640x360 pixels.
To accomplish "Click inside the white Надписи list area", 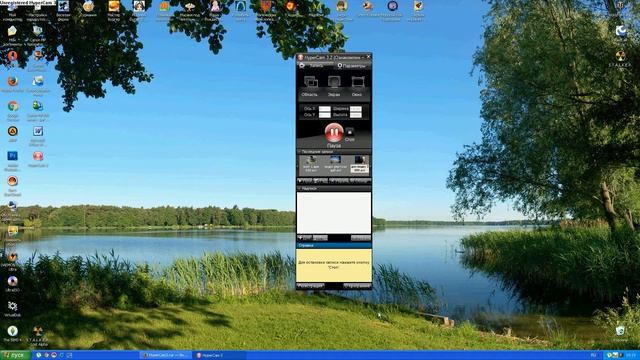I will (x=334, y=213).
